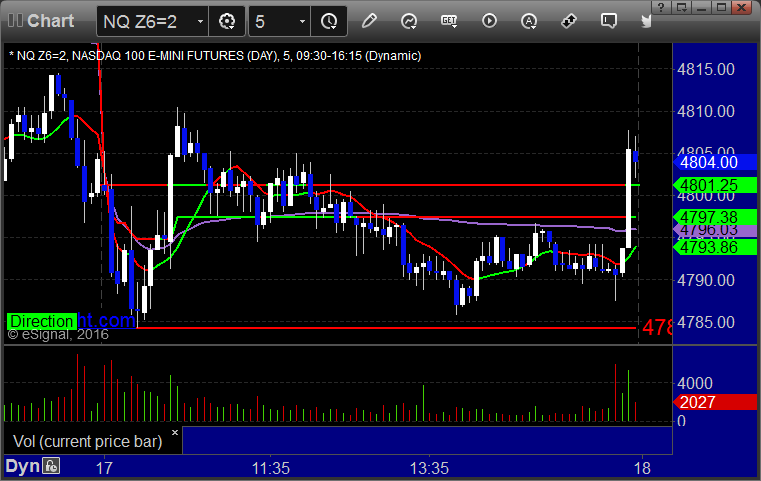Click the Chart title label

click(x=50, y=21)
